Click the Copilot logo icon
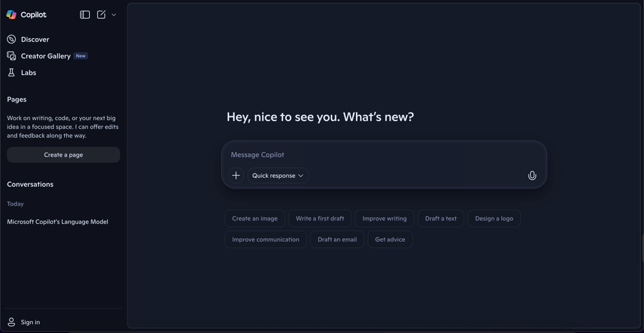The height and width of the screenshot is (333, 644). click(x=11, y=14)
